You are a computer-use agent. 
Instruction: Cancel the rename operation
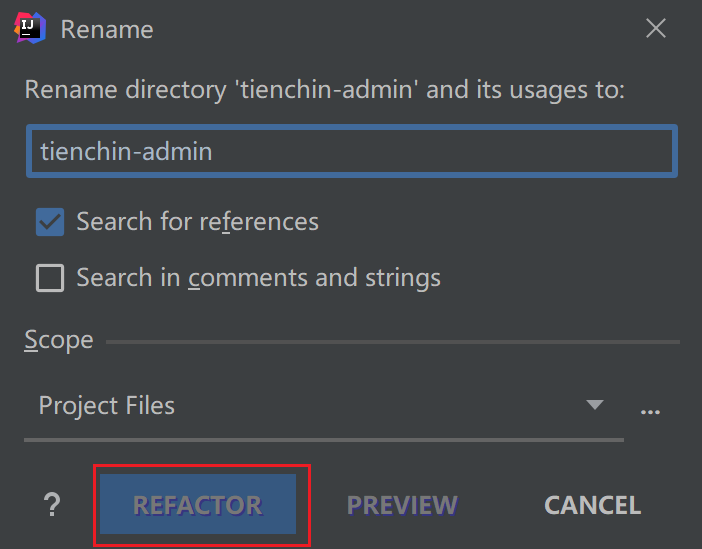click(592, 506)
